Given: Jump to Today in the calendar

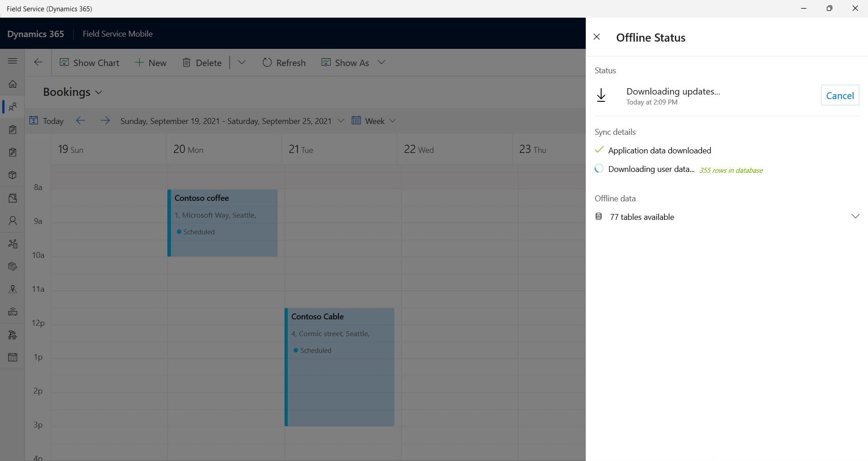Looking at the screenshot, I should 47,121.
